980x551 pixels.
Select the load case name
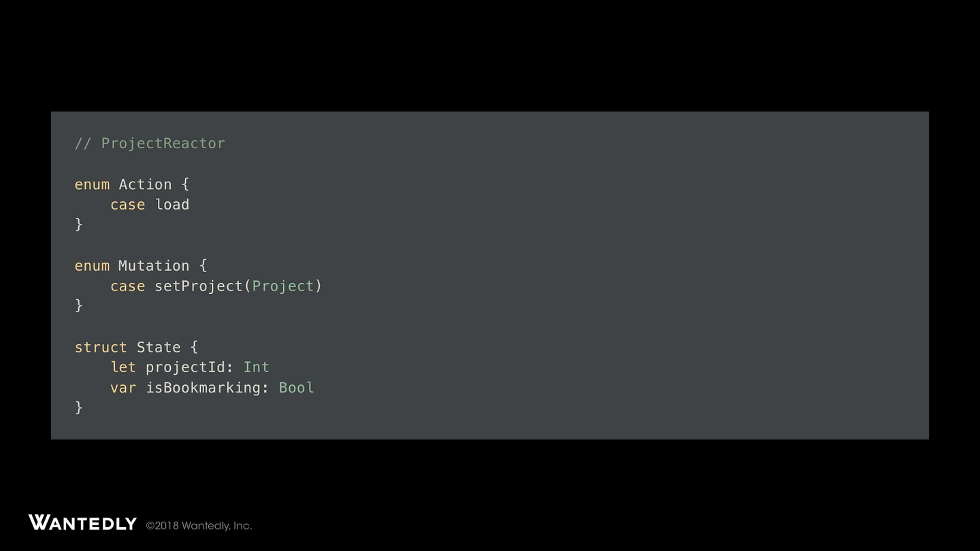tap(172, 205)
